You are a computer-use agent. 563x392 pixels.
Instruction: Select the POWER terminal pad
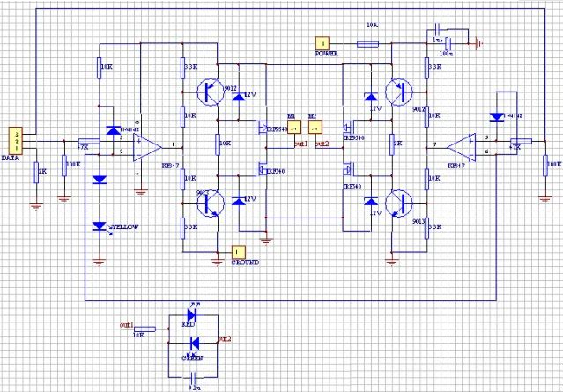(x=323, y=42)
